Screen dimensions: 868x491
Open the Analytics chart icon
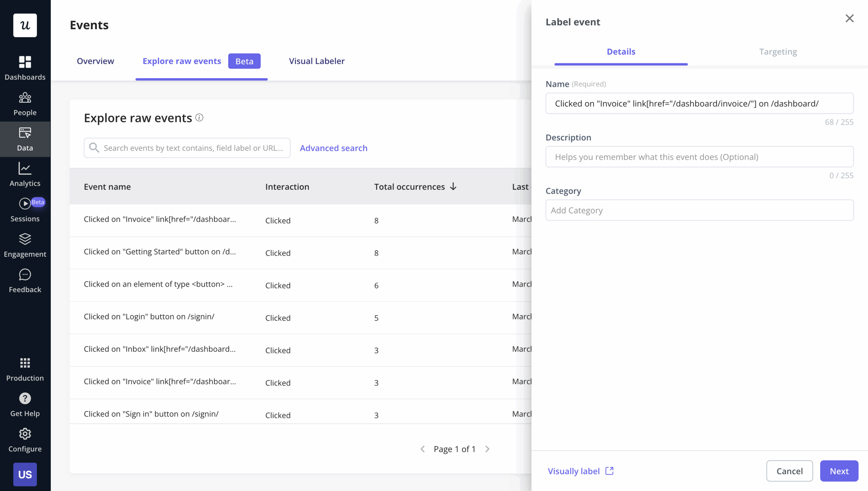pyautogui.click(x=25, y=168)
